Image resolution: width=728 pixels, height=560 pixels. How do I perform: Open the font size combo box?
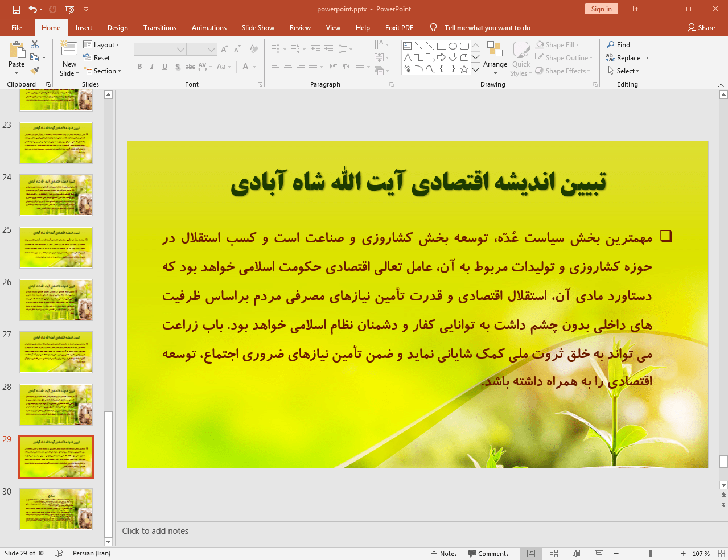pyautogui.click(x=202, y=50)
